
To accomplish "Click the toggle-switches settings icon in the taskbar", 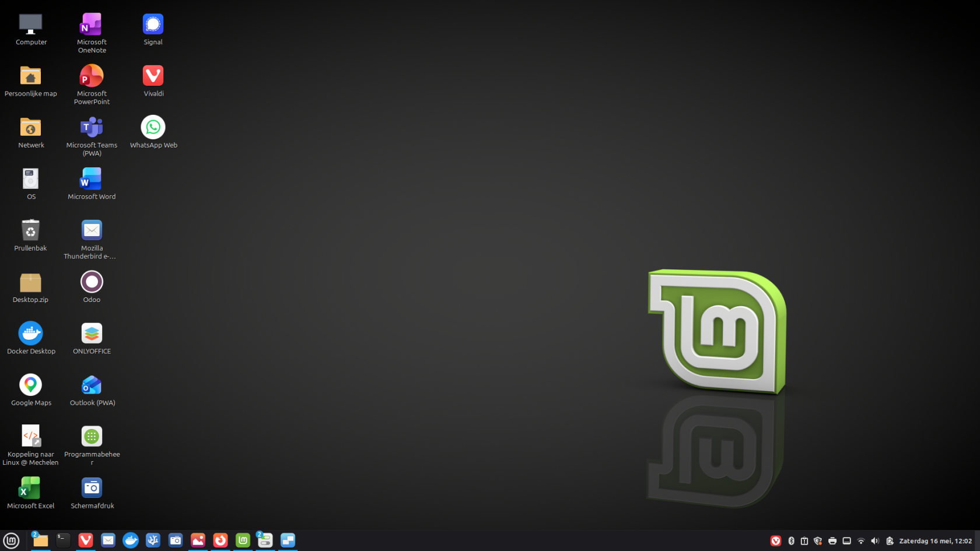I will 265,541.
